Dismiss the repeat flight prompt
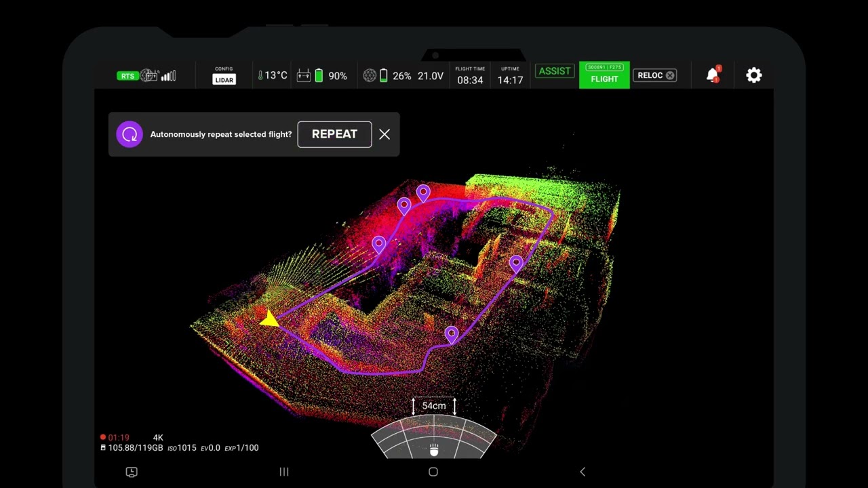Viewport: 868px width, 488px height. coord(384,134)
